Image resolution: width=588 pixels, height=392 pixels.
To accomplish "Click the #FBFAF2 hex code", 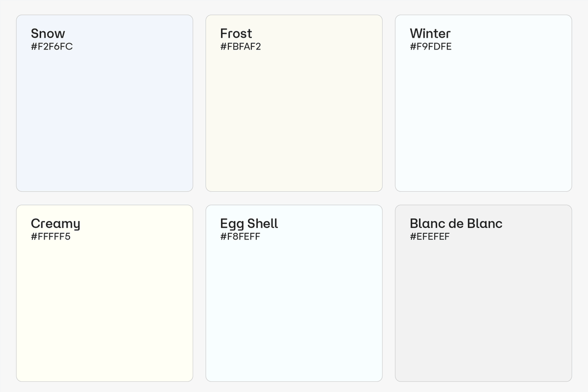I will coord(241,47).
